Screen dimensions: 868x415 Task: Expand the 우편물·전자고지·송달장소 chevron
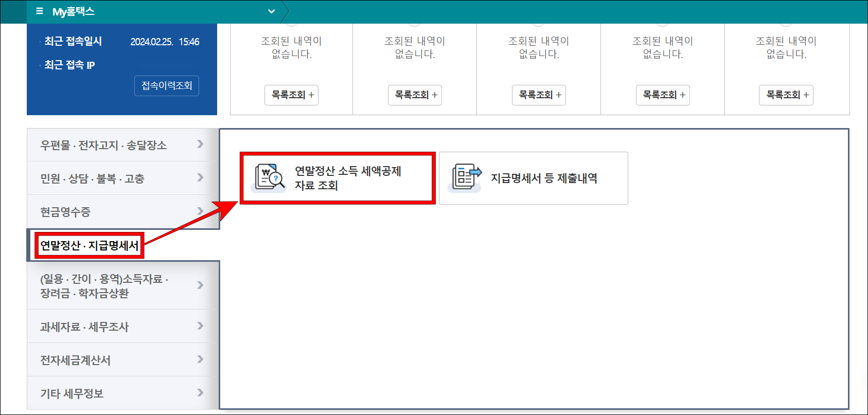(x=200, y=144)
